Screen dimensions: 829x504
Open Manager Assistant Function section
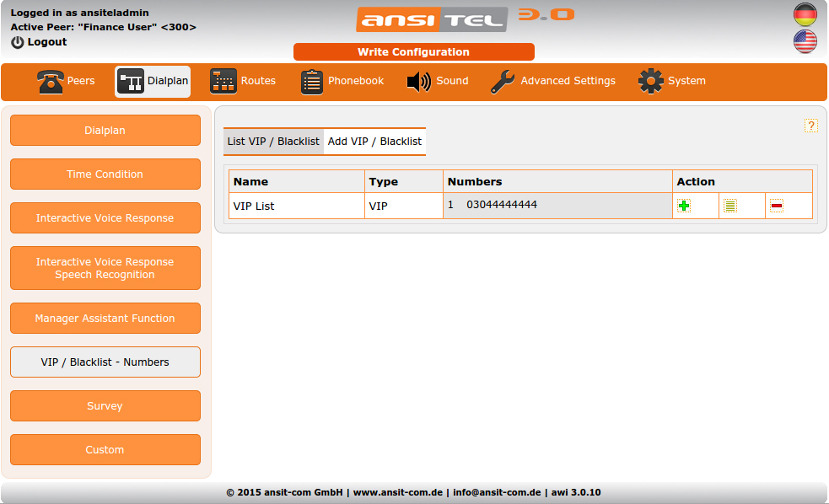(x=105, y=319)
